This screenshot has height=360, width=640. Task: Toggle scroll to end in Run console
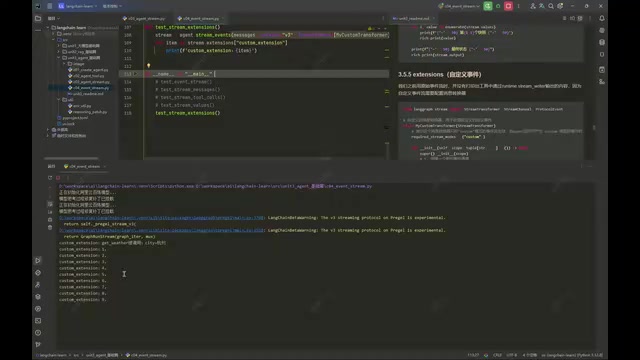[x=50, y=212]
